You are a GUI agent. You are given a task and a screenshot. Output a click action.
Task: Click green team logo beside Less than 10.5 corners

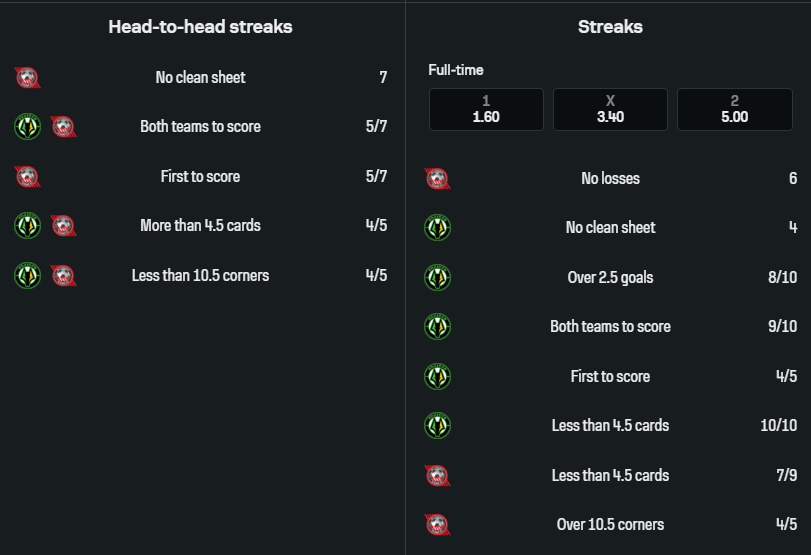coord(27,275)
